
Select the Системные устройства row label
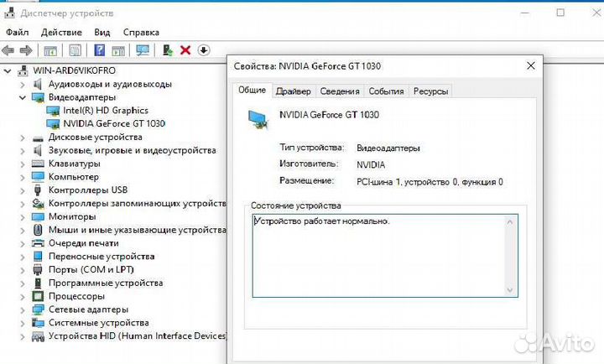[99, 323]
